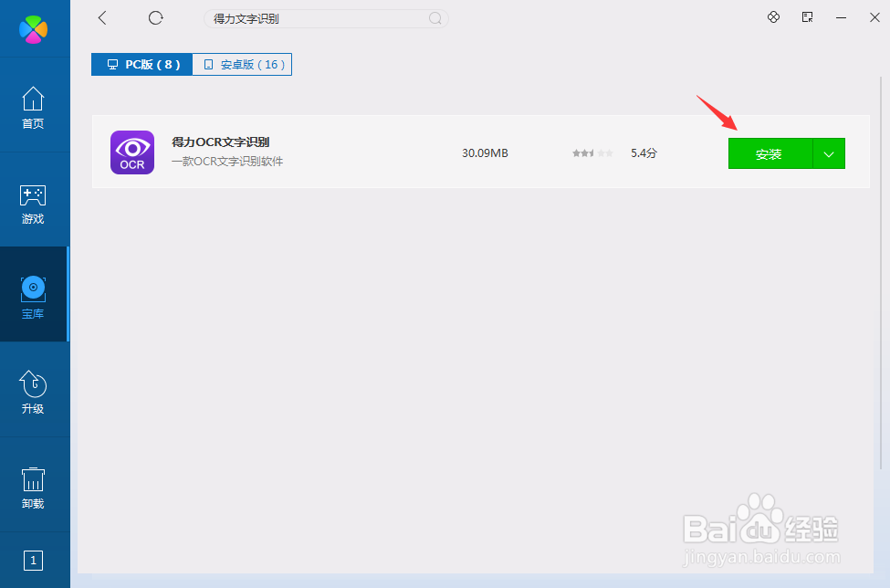890x588 pixels.
Task: Open the skin theme icon in title bar
Action: (x=773, y=17)
